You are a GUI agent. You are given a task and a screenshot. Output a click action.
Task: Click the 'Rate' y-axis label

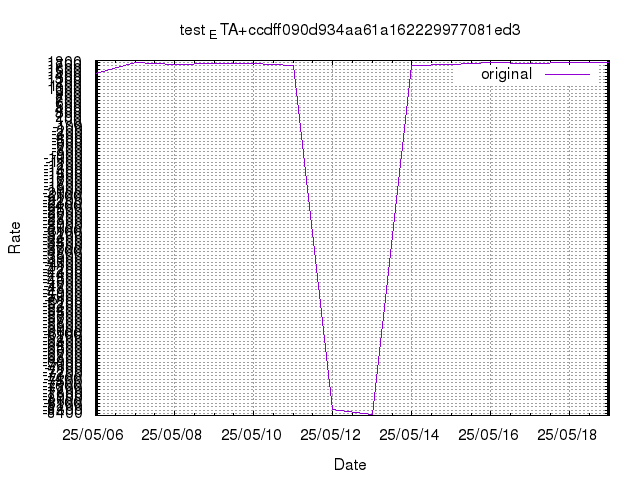click(x=14, y=238)
